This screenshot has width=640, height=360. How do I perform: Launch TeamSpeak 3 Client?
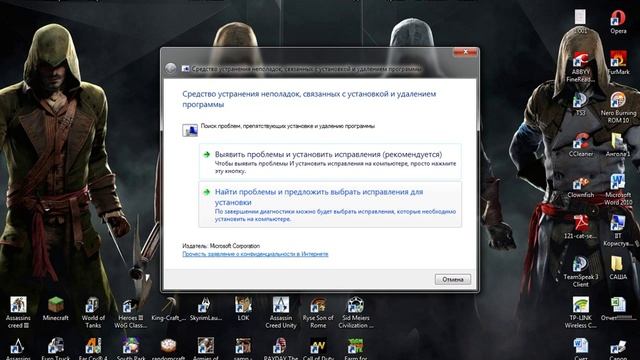click(580, 271)
